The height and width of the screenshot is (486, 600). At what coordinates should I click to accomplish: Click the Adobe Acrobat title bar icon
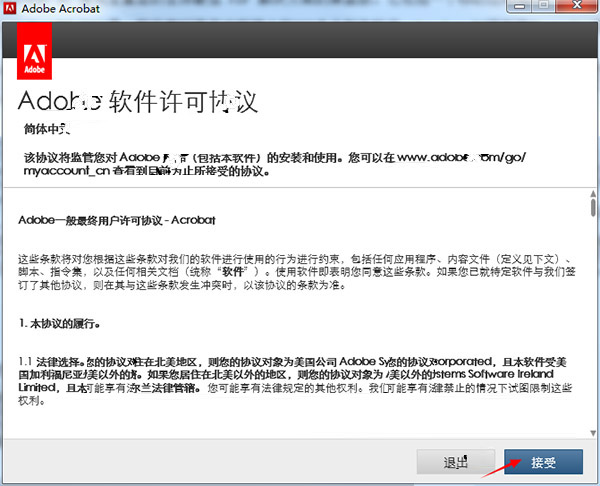[10, 8]
